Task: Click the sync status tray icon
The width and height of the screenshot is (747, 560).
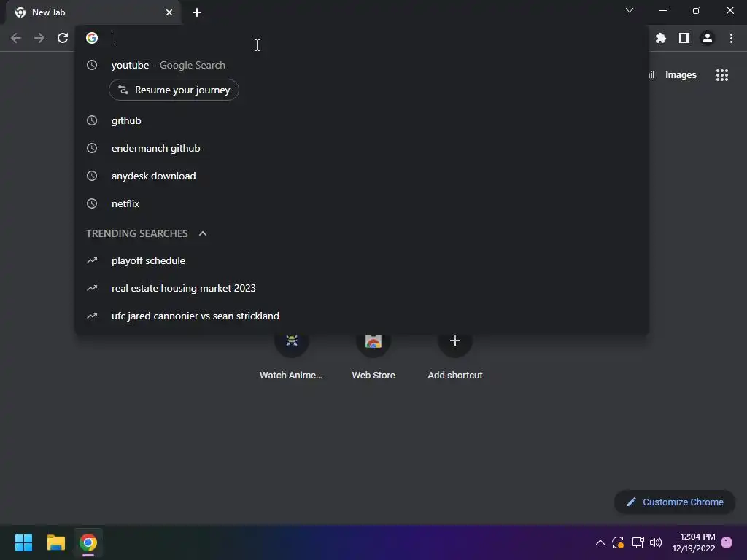Action: [618, 542]
